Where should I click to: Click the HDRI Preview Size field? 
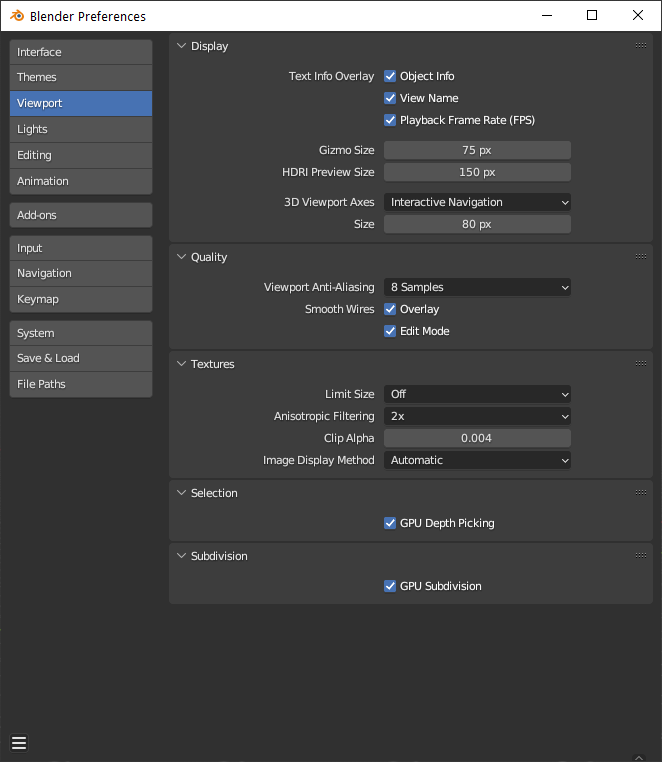[x=477, y=172]
